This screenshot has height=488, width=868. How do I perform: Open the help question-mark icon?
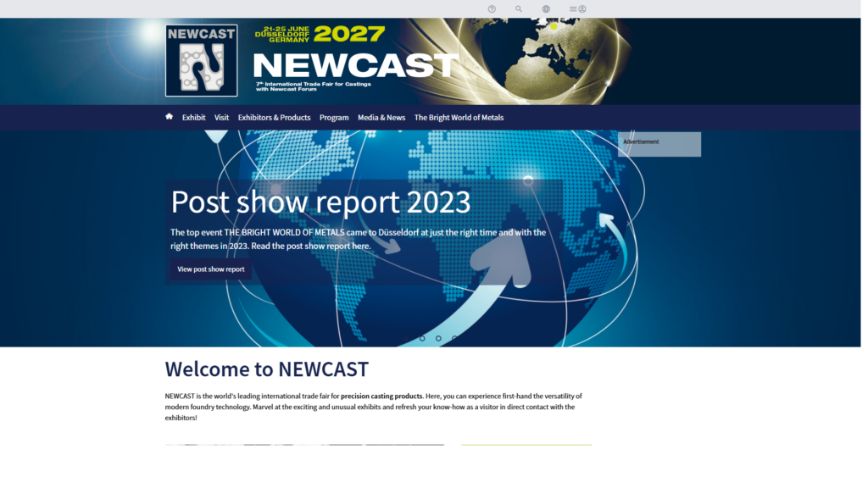(x=492, y=8)
